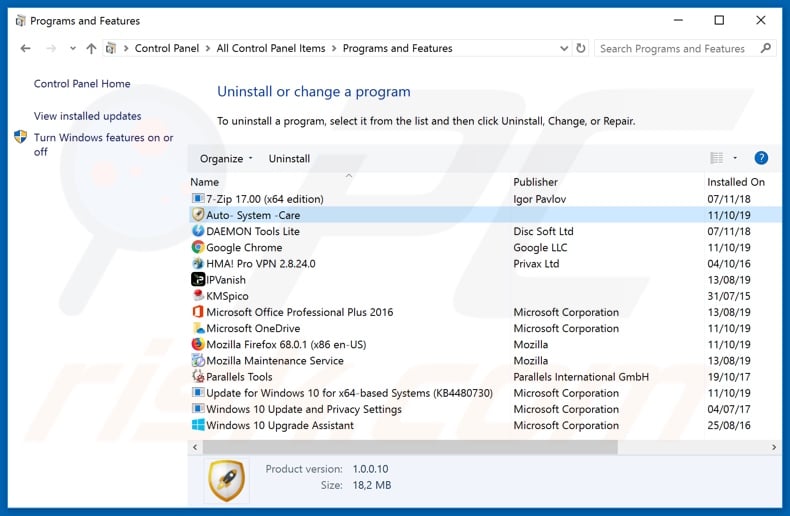The width and height of the screenshot is (790, 516).
Task: Click the Mozilla Firefox icon
Action: [x=198, y=344]
